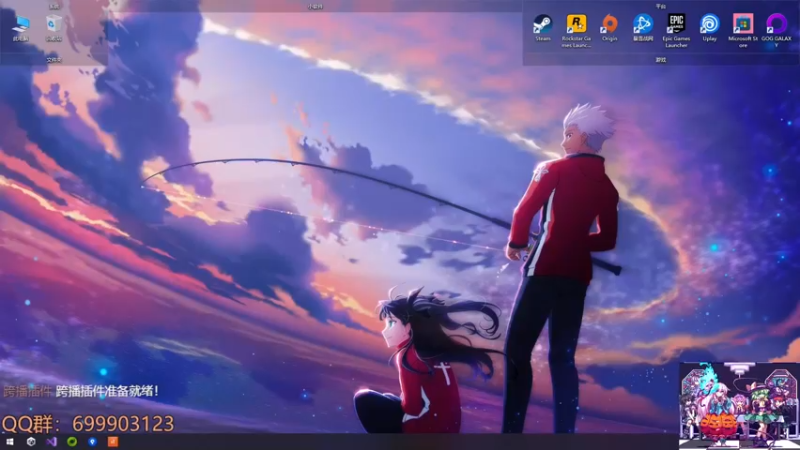Open the Origin shortcut
This screenshot has height=450, width=800.
coord(609,28)
